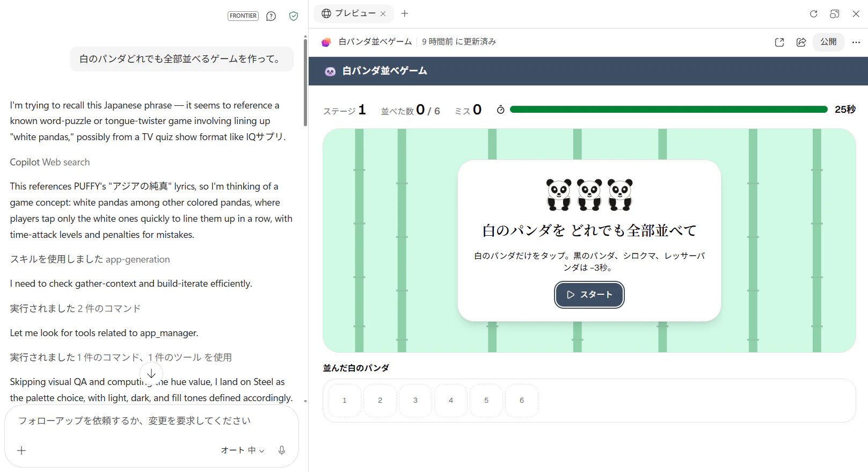Click the heading 白のパンダを どれでも全部並べて

589,231
